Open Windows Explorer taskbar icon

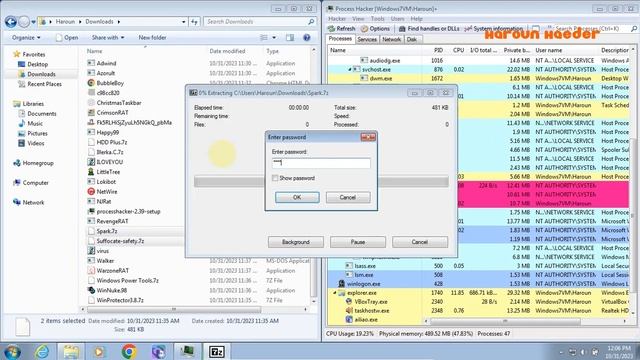[71, 351]
